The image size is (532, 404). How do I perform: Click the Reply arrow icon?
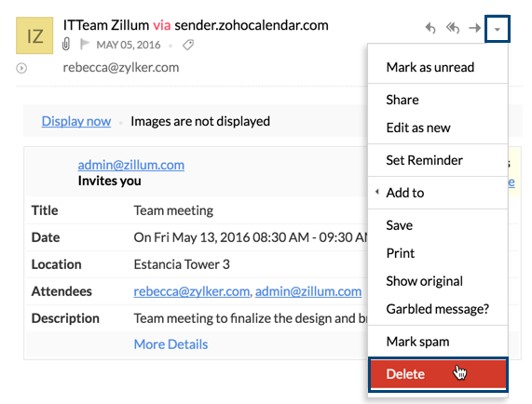(x=430, y=28)
